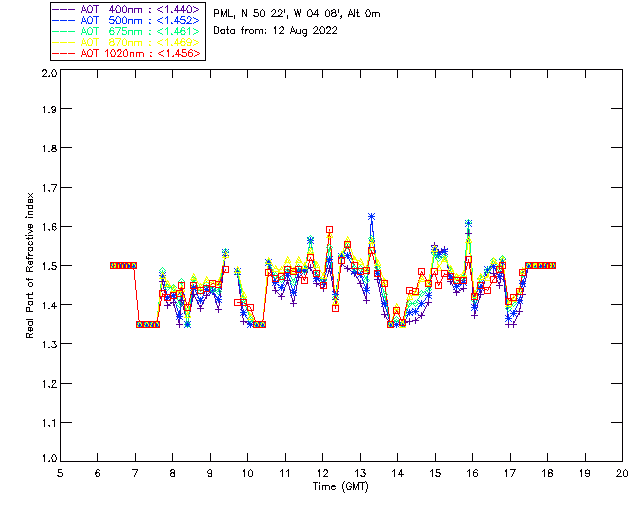The width and height of the screenshot is (640, 512).
Task: Click the x-axis time label 14
Action: (x=398, y=473)
